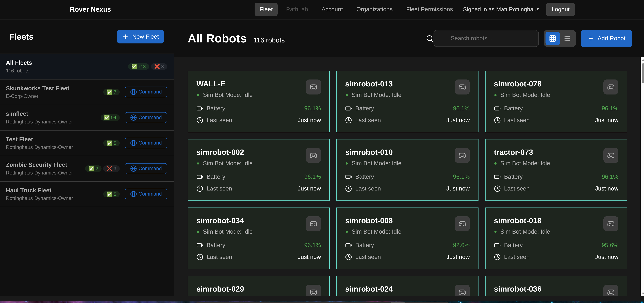This screenshot has height=303, width=644.
Task: Open the Fleet tab
Action: (266, 9)
